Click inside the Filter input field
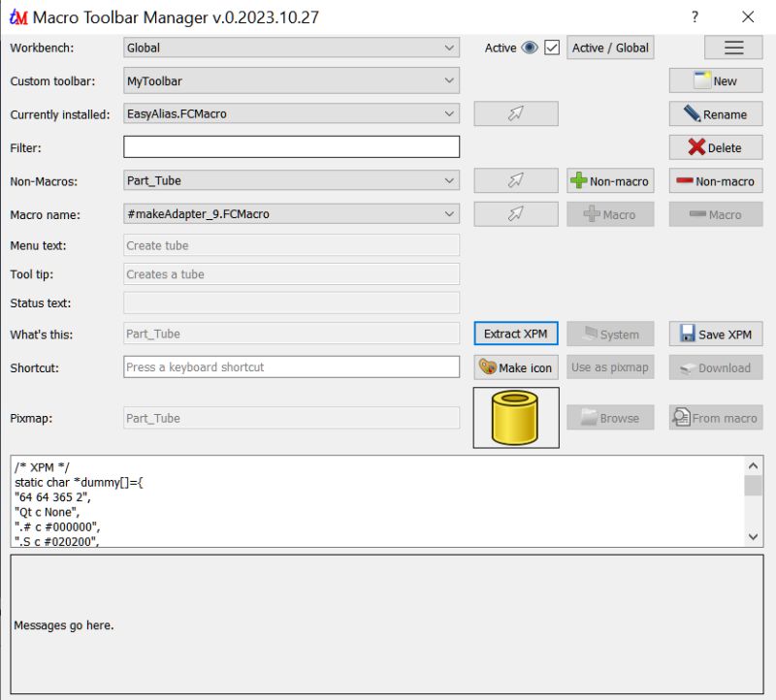 pyautogui.click(x=291, y=147)
